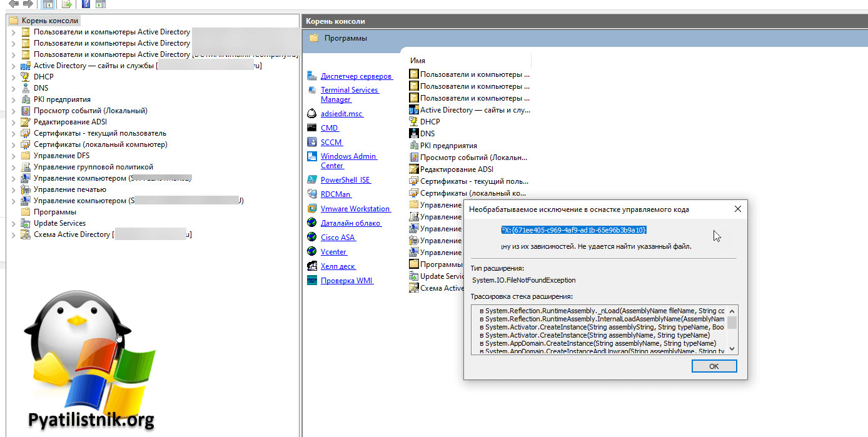The height and width of the screenshot is (437, 868).
Task: Click the Back arrow in toolbar
Action: pyautogui.click(x=13, y=4)
